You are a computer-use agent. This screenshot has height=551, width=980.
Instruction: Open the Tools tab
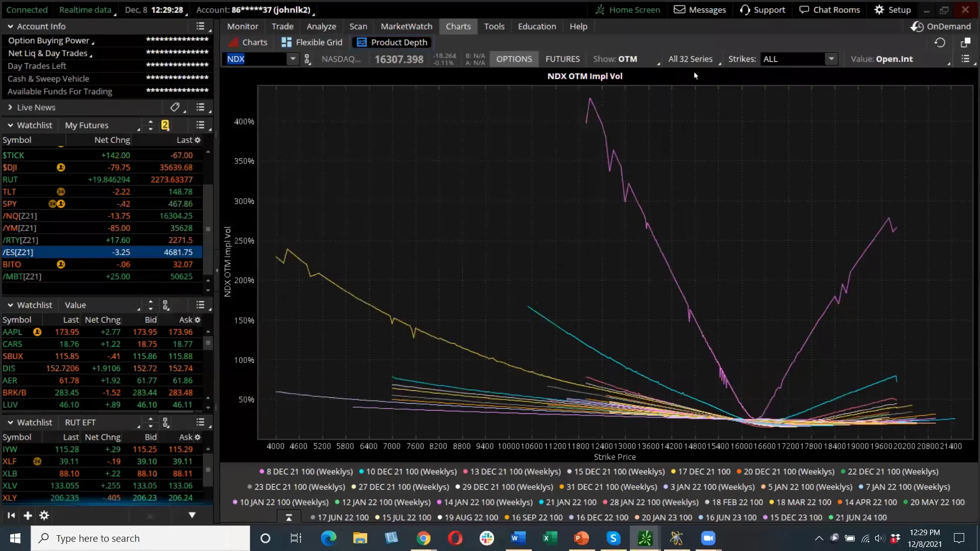tap(494, 26)
